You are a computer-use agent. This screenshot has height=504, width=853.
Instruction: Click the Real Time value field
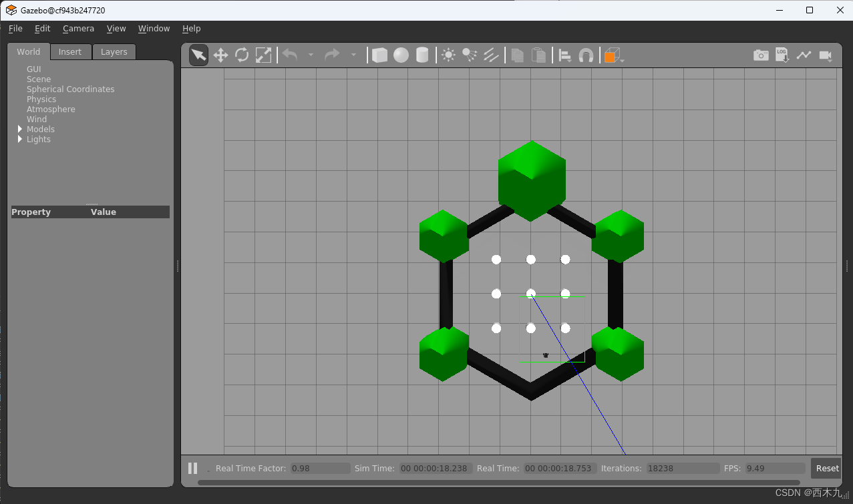pos(560,468)
